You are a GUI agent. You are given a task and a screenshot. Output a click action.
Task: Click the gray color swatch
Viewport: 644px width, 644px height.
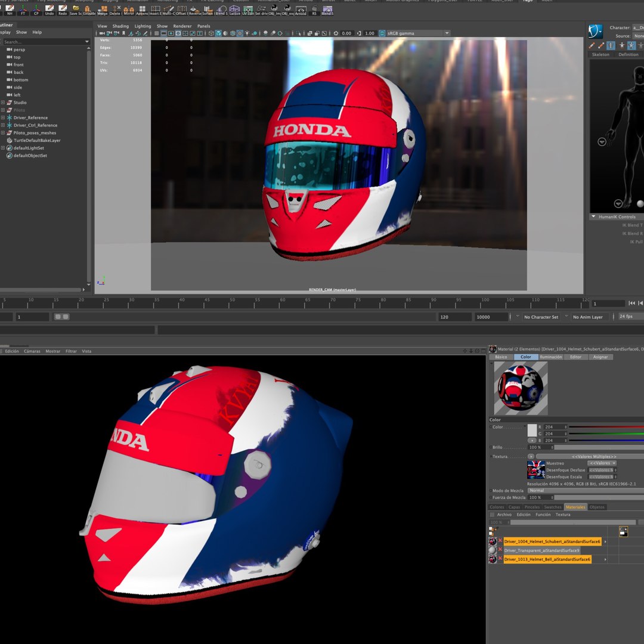click(x=532, y=430)
